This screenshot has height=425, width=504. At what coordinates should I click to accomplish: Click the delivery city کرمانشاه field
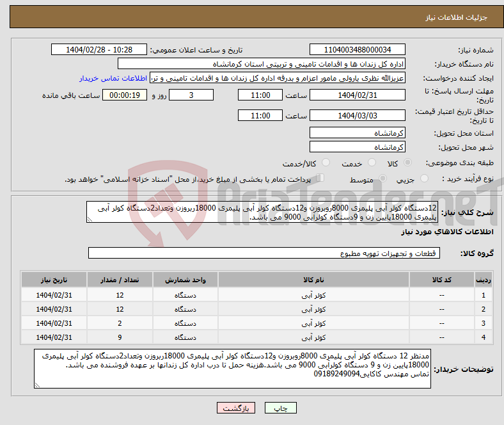pyautogui.click(x=357, y=147)
